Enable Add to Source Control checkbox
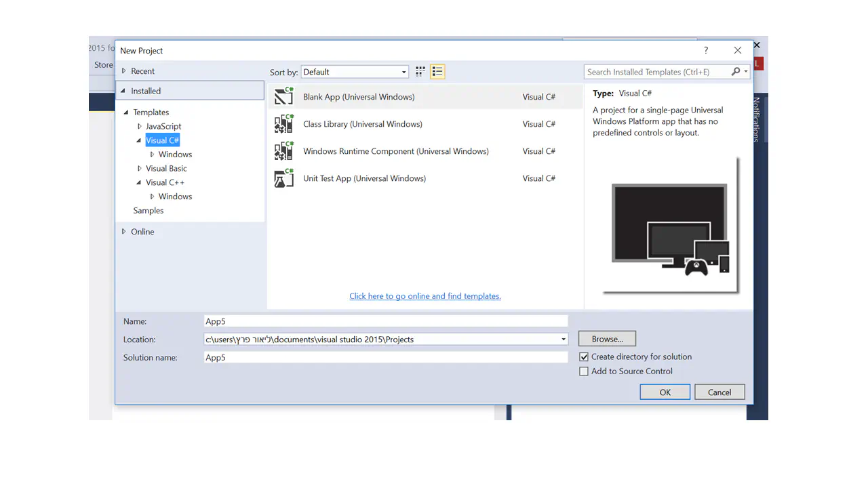 584,371
